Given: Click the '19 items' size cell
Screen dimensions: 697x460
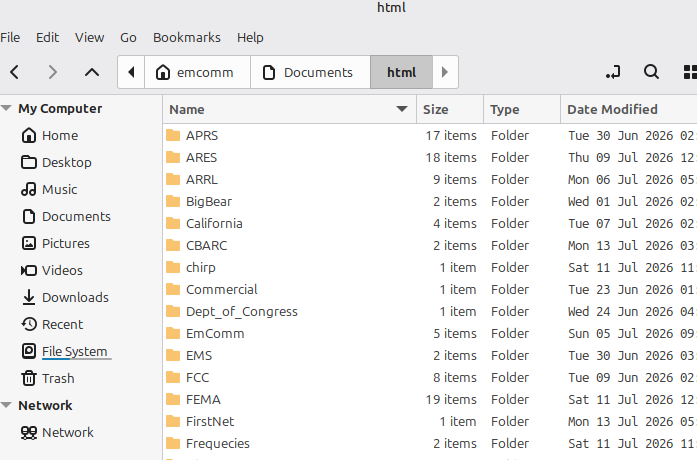Looking at the screenshot, I should (x=451, y=400).
